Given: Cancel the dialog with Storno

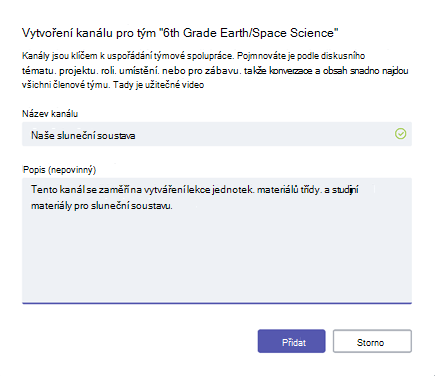Looking at the screenshot, I should coord(372,341).
